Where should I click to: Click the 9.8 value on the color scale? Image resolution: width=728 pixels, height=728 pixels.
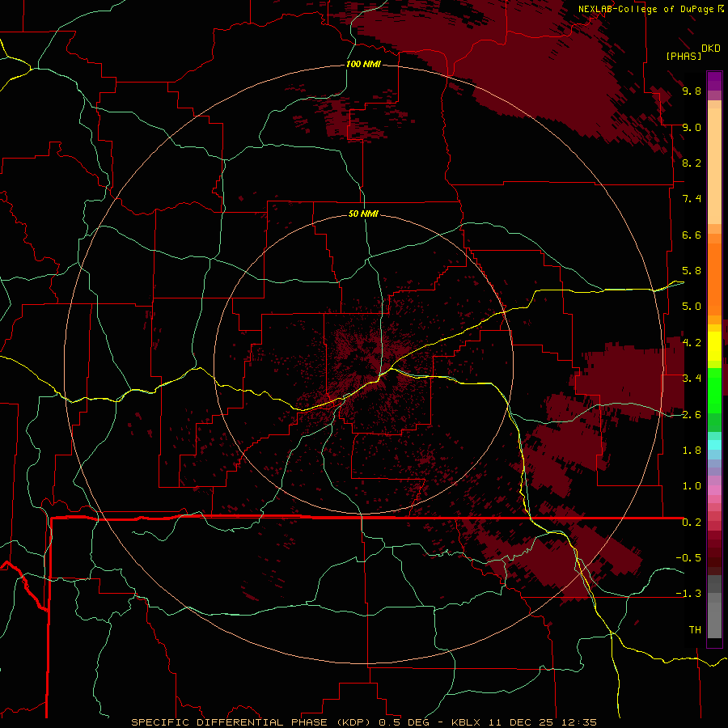692,91
